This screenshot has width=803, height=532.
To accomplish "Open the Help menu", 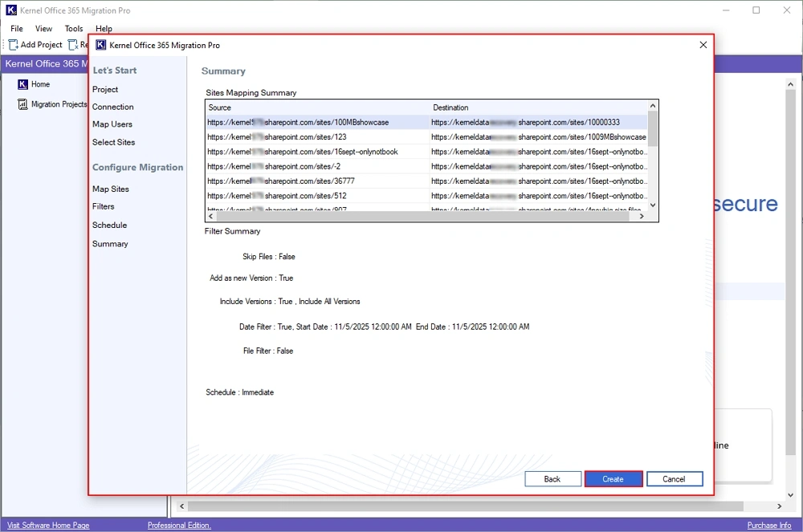I will click(x=104, y=28).
